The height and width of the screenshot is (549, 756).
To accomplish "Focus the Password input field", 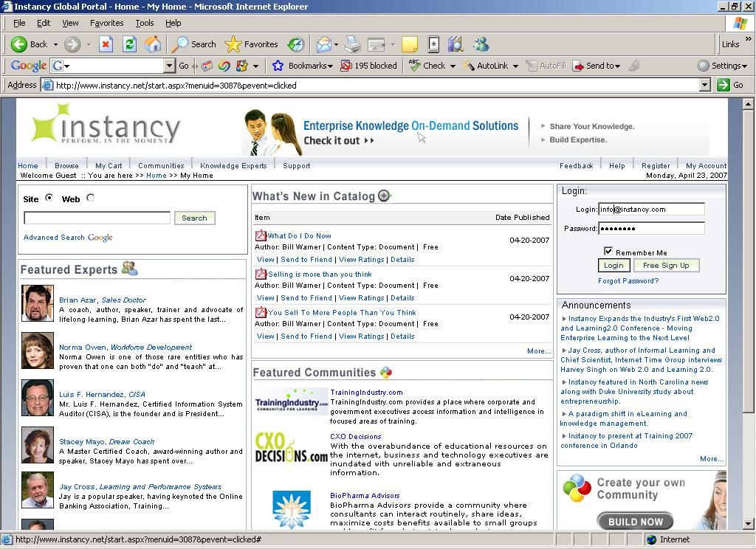I will (651, 228).
